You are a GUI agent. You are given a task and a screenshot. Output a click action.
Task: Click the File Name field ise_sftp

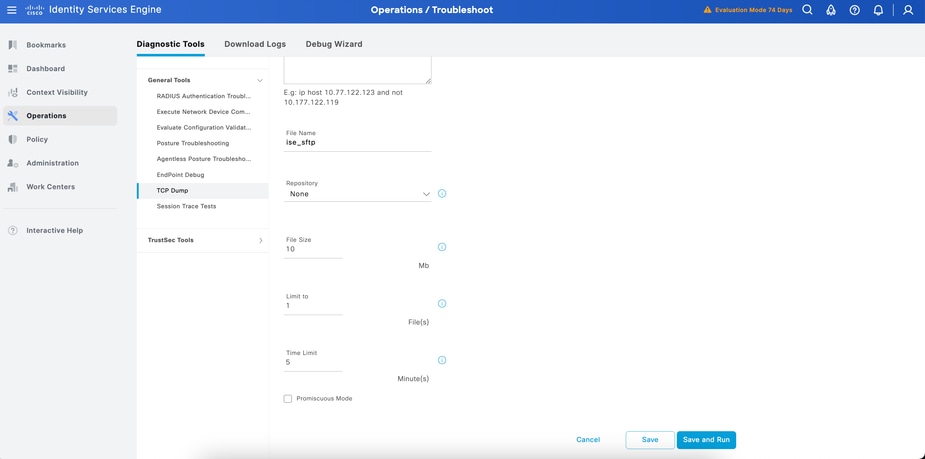click(357, 142)
